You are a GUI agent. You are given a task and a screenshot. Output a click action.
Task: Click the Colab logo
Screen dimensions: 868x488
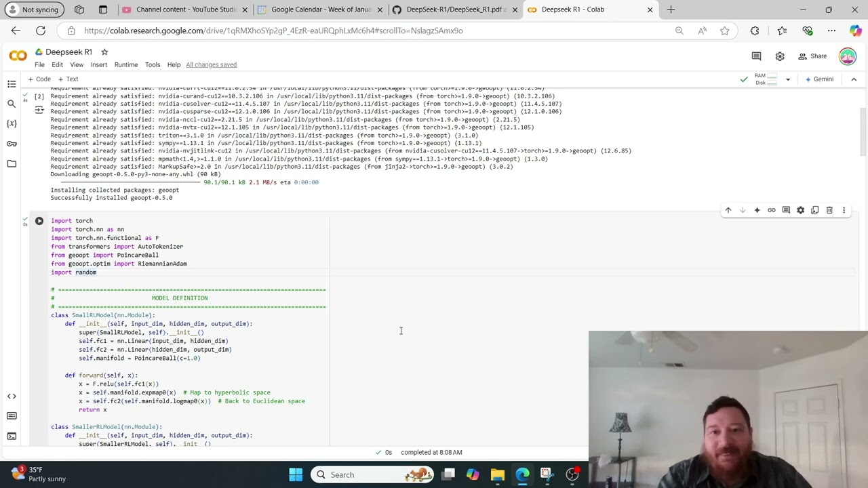coord(18,56)
